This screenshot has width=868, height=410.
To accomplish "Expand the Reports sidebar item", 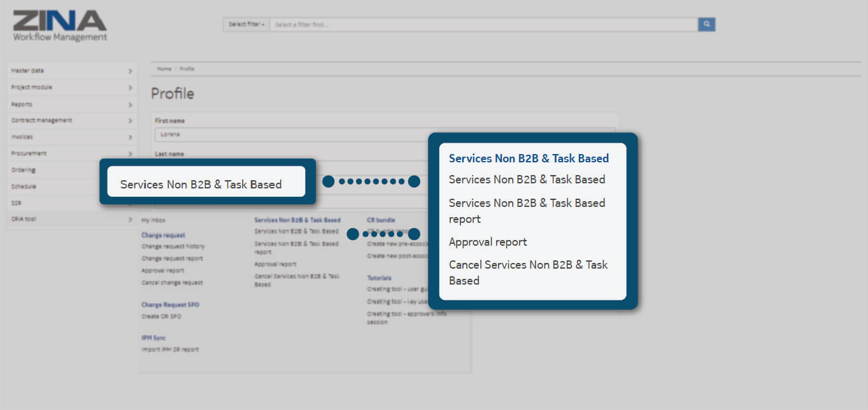I will pos(71,104).
